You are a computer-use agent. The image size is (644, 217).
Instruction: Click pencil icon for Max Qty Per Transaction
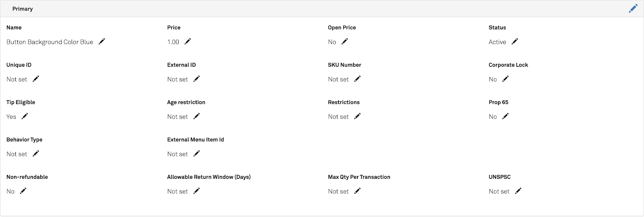point(357,191)
